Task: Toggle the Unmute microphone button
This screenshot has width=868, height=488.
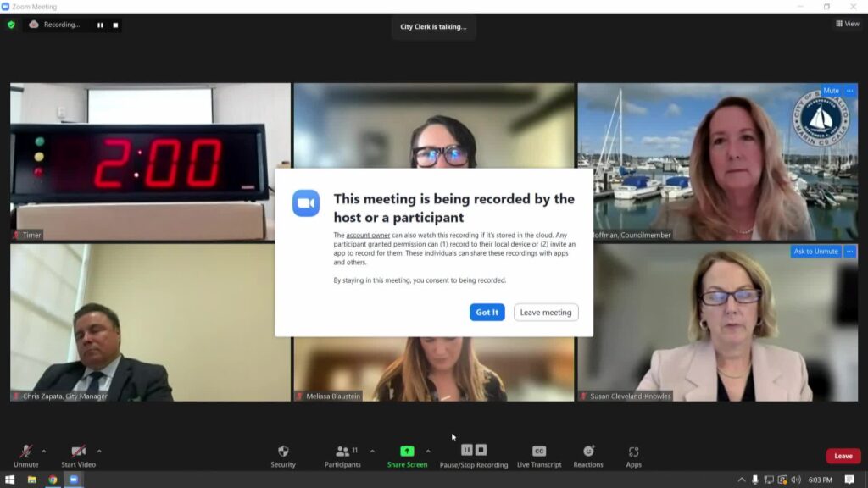Action: coord(26,457)
